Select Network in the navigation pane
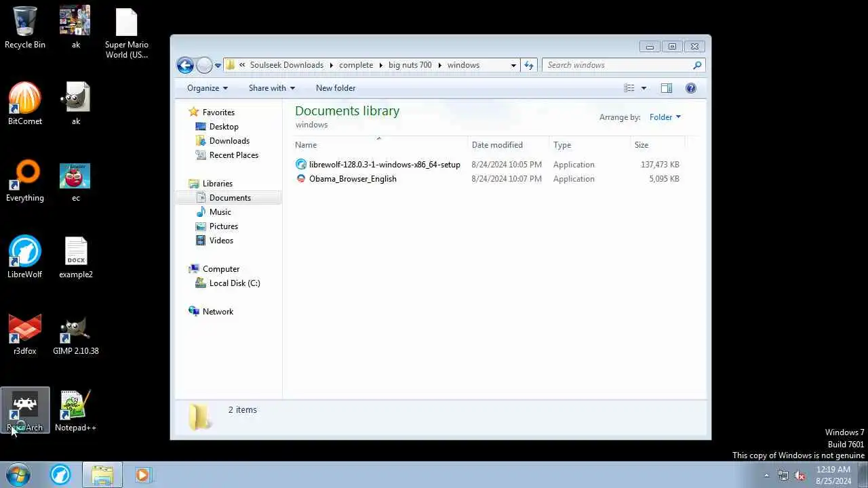The image size is (868, 488). click(x=218, y=312)
